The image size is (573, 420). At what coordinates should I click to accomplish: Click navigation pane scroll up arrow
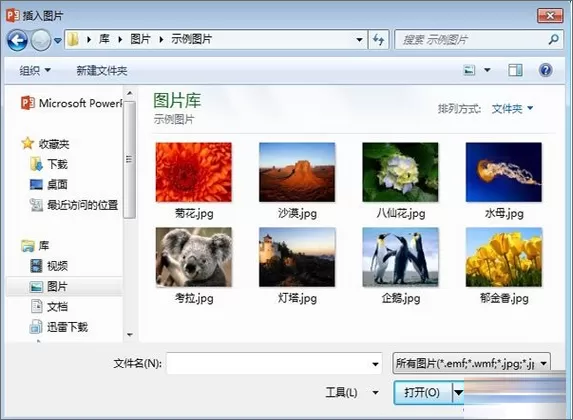pyautogui.click(x=129, y=93)
